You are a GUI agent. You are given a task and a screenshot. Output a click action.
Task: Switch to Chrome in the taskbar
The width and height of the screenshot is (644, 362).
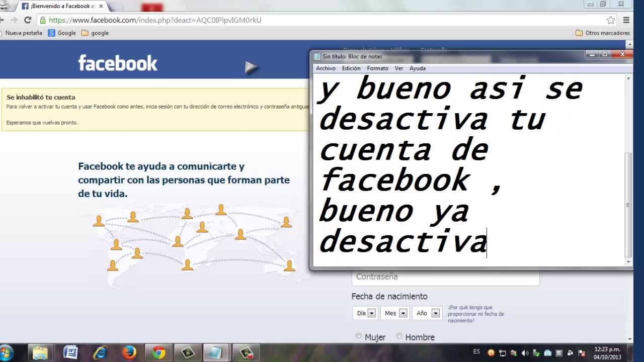tap(159, 353)
